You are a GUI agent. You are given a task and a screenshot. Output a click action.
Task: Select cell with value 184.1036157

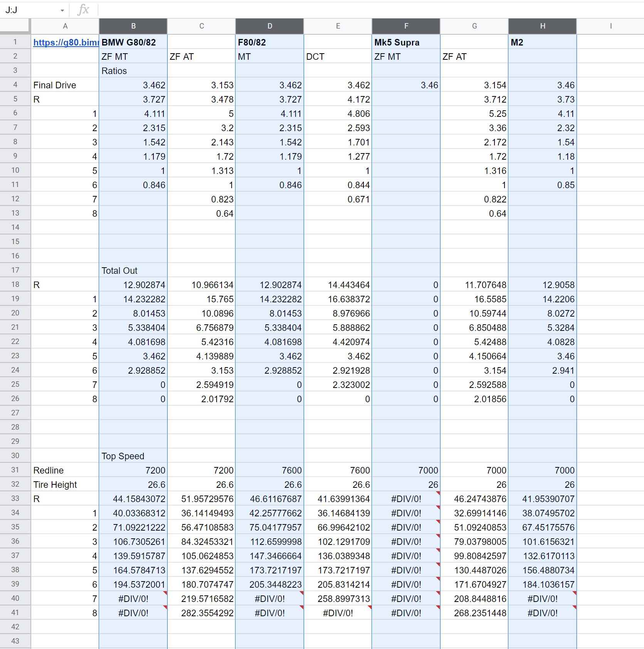(543, 584)
